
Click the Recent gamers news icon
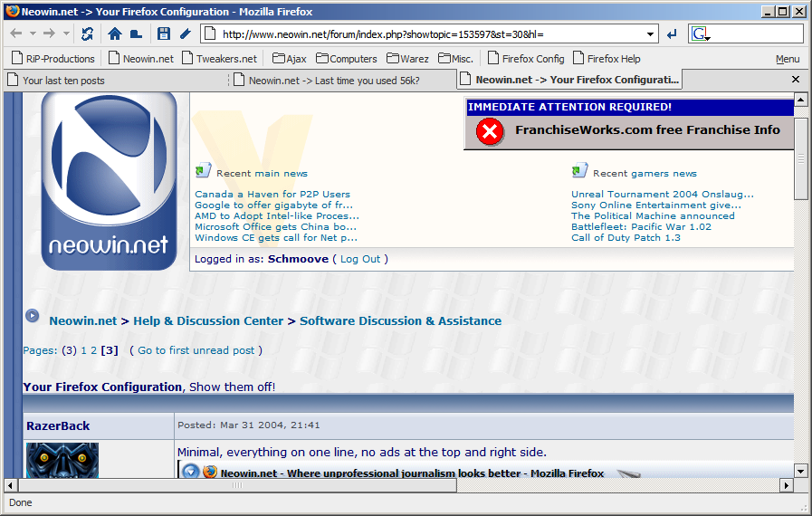[x=579, y=170]
